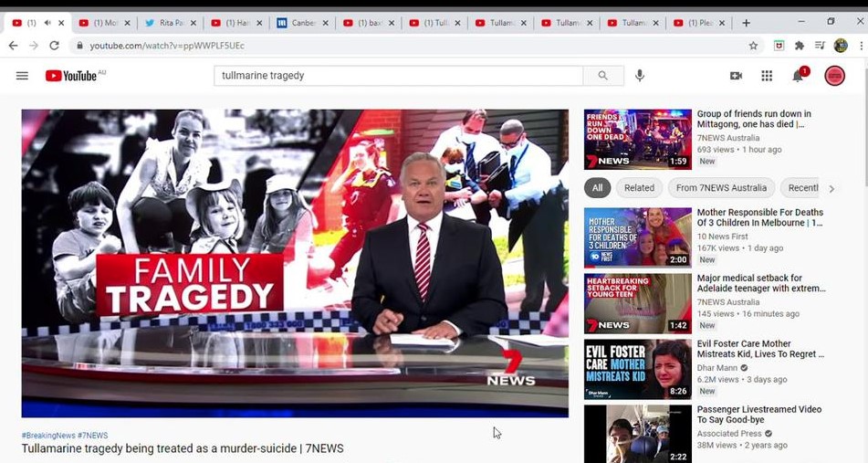
Task: Select the Related filter chip
Action: 640,188
